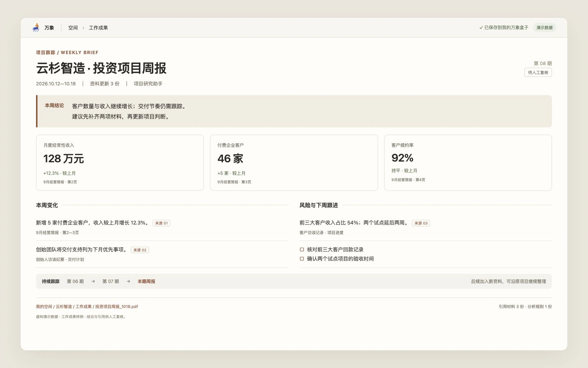Click the 46 家 paying customers value
Image resolution: width=588 pixels, height=368 pixels.
pos(230,159)
